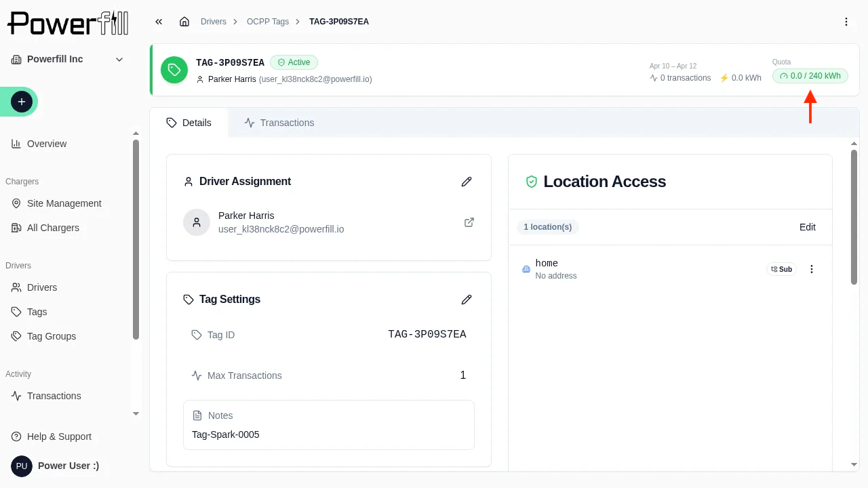Click the Powerfill logo
The width and height of the screenshot is (868, 488).
tap(68, 23)
